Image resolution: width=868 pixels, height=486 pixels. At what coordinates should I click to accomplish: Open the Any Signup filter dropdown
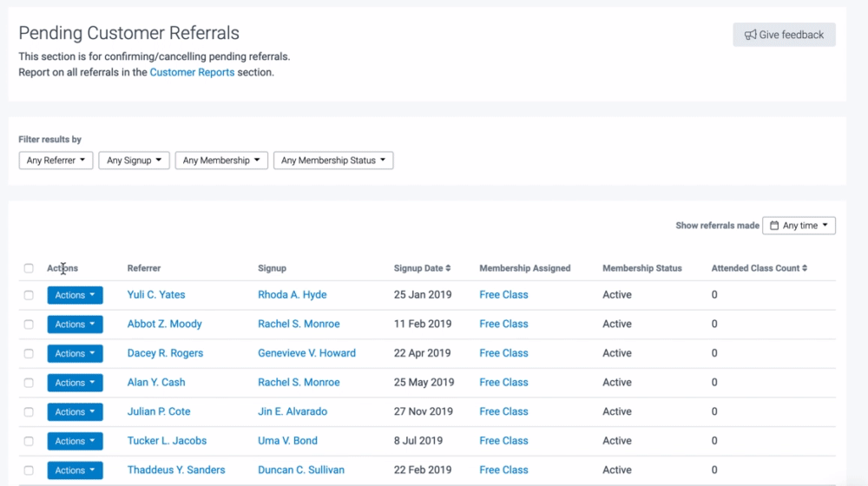tap(134, 161)
